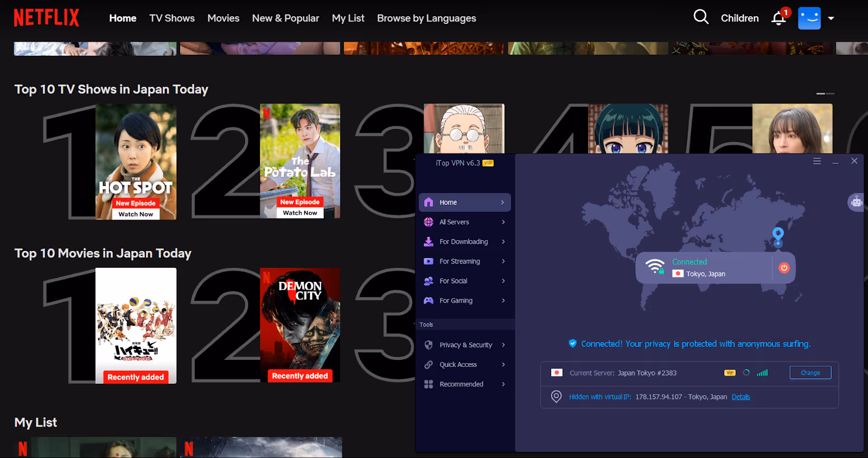
Task: Click the Change server button
Action: coord(810,373)
